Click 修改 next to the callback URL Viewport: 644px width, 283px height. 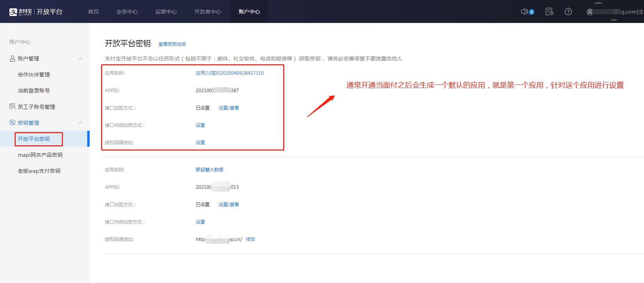point(251,239)
